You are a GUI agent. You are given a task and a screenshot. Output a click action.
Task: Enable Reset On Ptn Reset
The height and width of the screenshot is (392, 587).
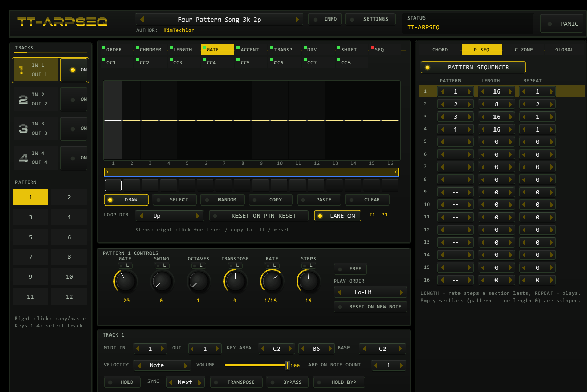click(259, 216)
